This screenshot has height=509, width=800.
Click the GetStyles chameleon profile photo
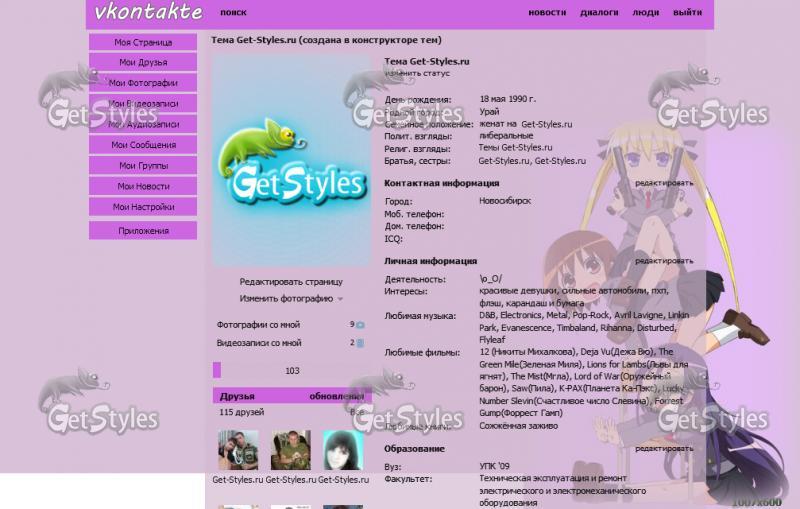click(292, 161)
